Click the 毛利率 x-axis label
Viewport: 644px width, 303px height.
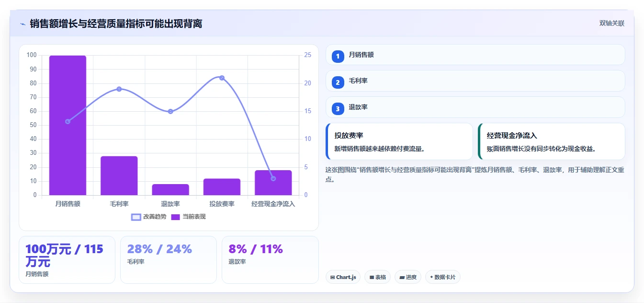coord(119,204)
